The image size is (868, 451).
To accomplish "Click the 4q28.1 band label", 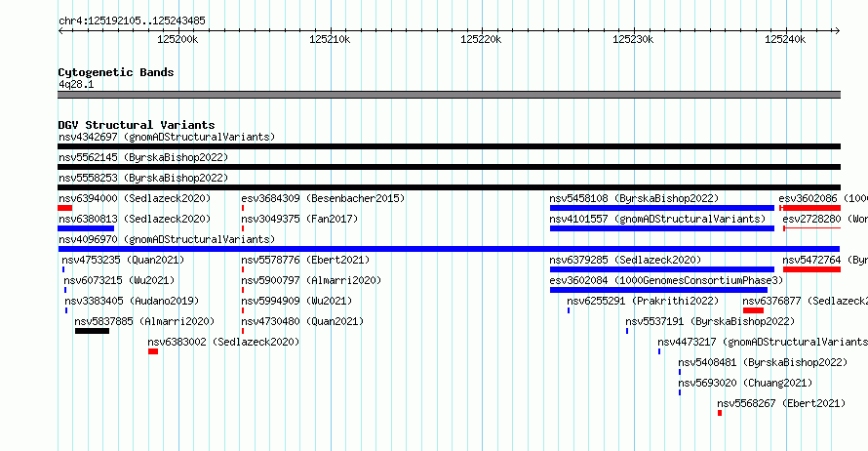I will pos(76,84).
